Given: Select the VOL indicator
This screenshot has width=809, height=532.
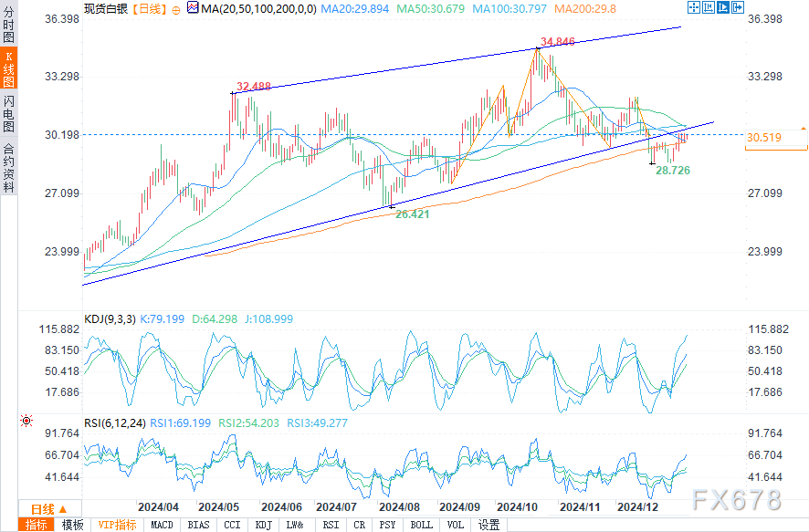Looking at the screenshot, I should click(455, 525).
